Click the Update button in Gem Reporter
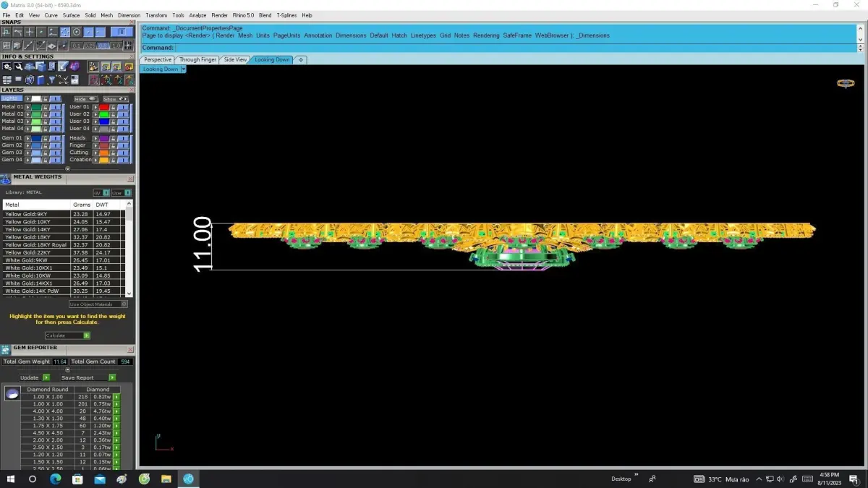Viewport: 868px width, 488px height. coord(35,377)
